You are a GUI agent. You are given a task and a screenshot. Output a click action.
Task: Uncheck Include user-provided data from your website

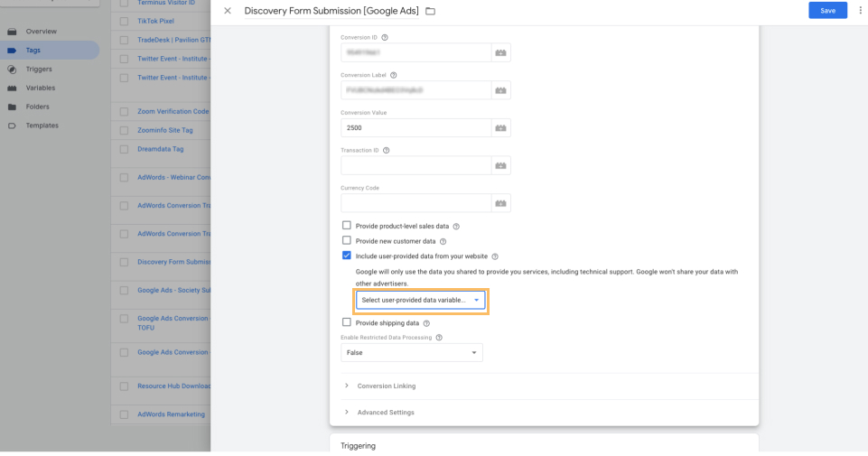(x=347, y=256)
